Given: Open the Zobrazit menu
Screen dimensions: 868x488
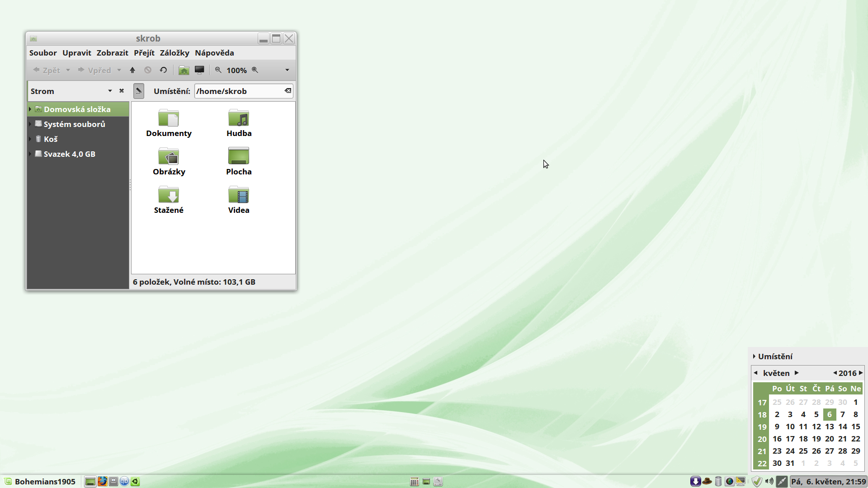Looking at the screenshot, I should coord(112,53).
